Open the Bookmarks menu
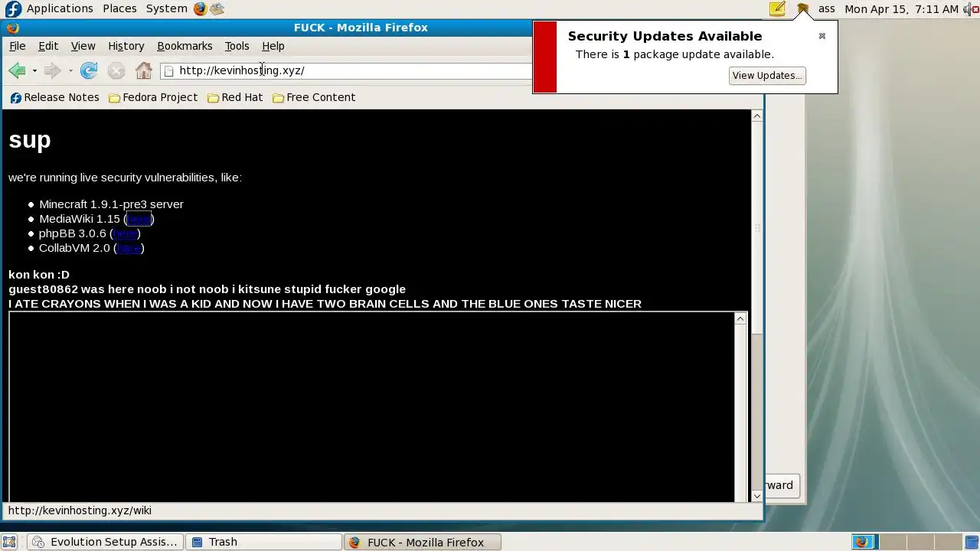The image size is (980, 551). pyautogui.click(x=185, y=46)
